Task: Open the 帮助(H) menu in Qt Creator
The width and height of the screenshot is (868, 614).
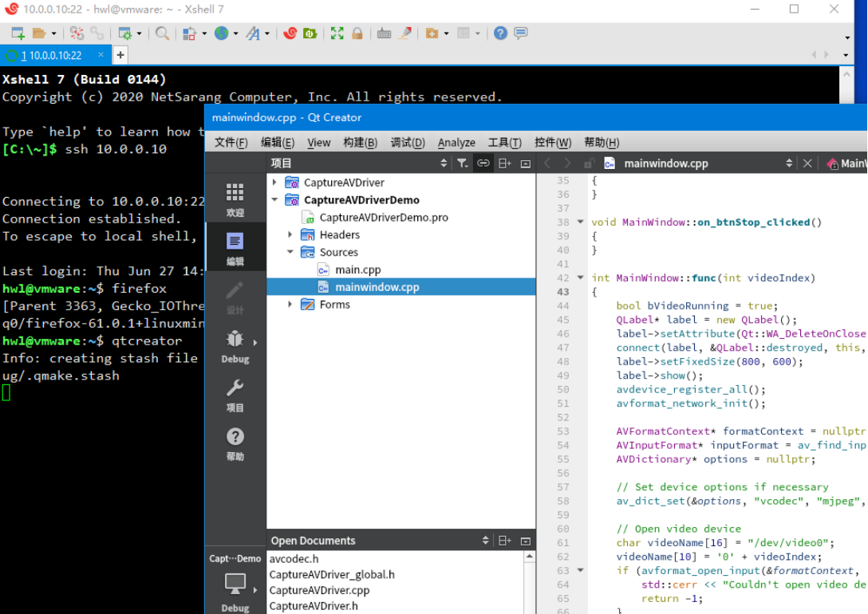Action: [602, 143]
